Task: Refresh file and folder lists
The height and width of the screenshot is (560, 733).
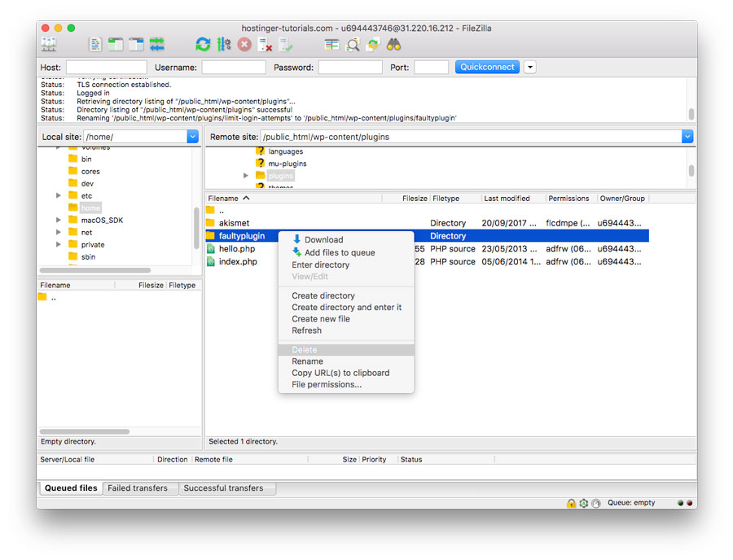Action: 203,45
